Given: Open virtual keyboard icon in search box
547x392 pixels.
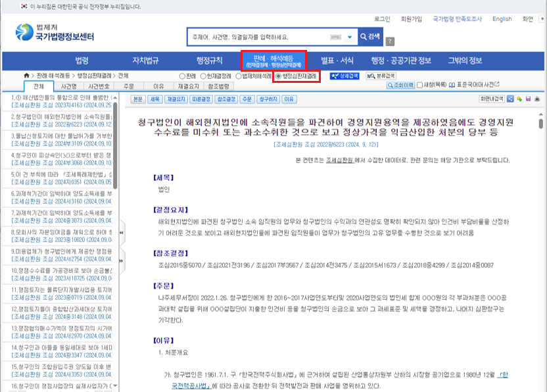Looking at the screenshot, I should pyautogui.click(x=335, y=37).
